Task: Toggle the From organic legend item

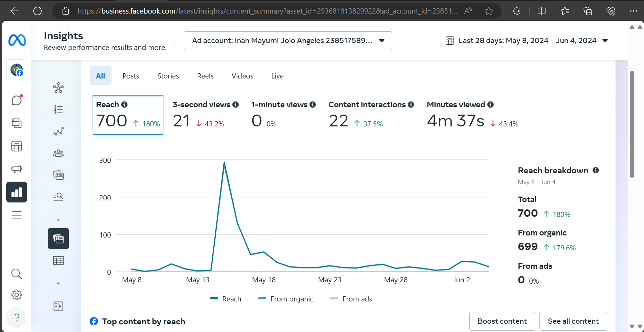Action: coord(286,299)
